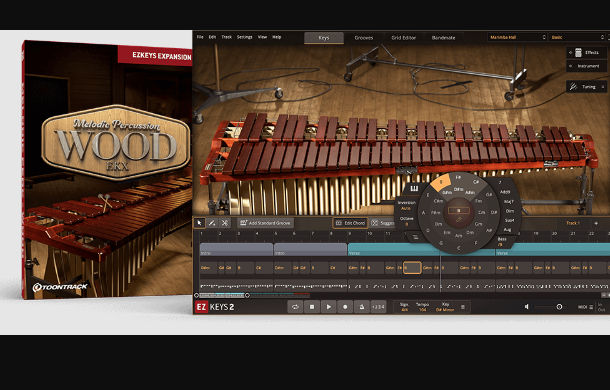
Task: Open the File menu
Action: click(x=200, y=37)
